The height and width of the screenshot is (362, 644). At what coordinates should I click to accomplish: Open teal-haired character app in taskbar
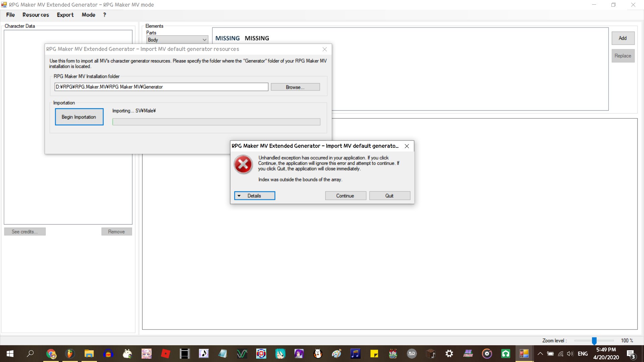click(x=280, y=354)
